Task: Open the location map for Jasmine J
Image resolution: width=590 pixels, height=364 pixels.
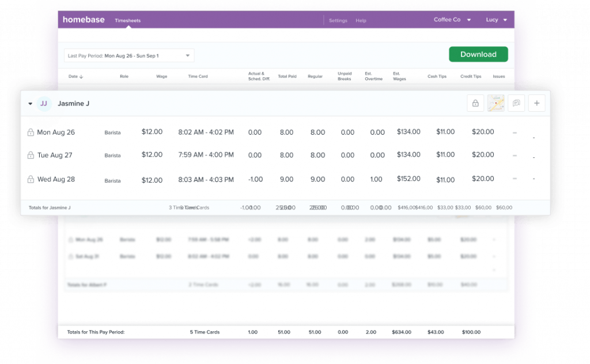Action: click(496, 103)
